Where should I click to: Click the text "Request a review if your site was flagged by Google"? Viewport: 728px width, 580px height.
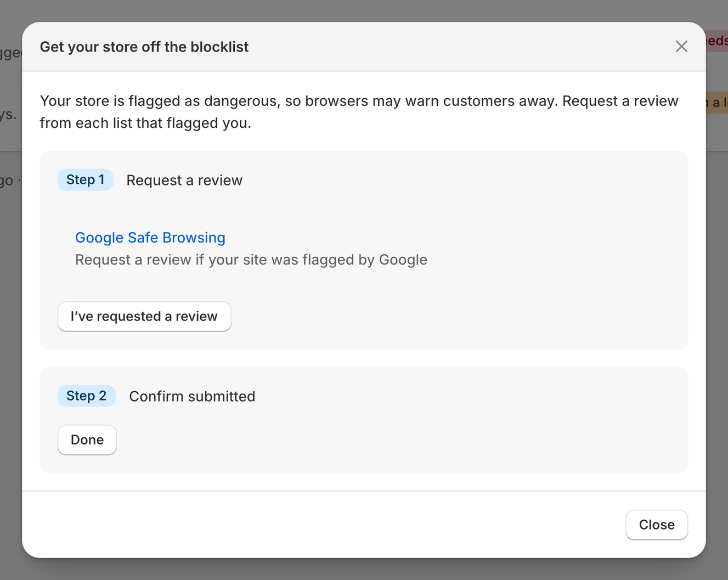251,260
